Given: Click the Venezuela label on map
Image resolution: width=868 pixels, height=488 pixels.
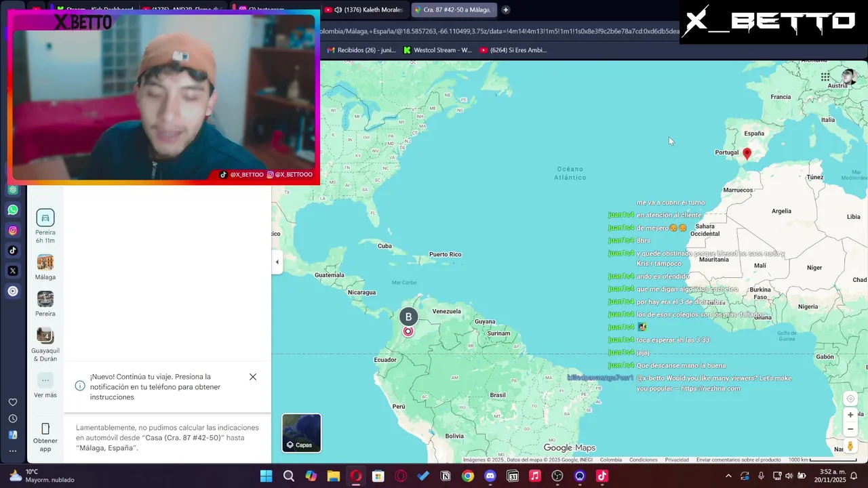Looking at the screenshot, I should (x=446, y=311).
